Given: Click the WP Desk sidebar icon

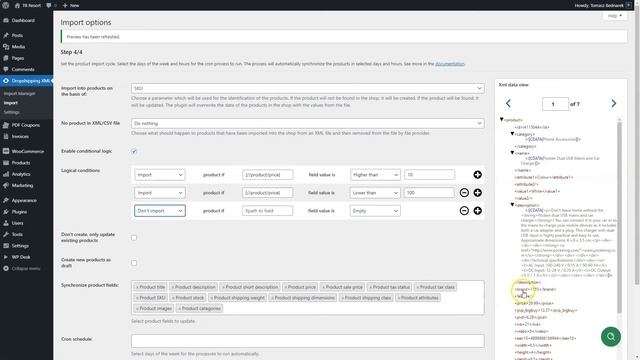Looking at the screenshot, I should [x=6, y=257].
